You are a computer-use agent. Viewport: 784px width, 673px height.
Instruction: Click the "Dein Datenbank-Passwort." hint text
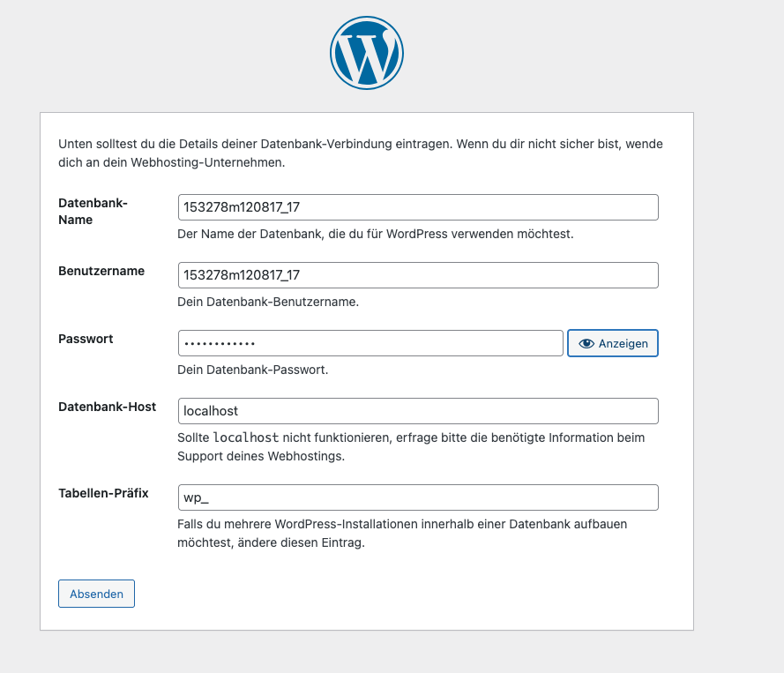[252, 370]
